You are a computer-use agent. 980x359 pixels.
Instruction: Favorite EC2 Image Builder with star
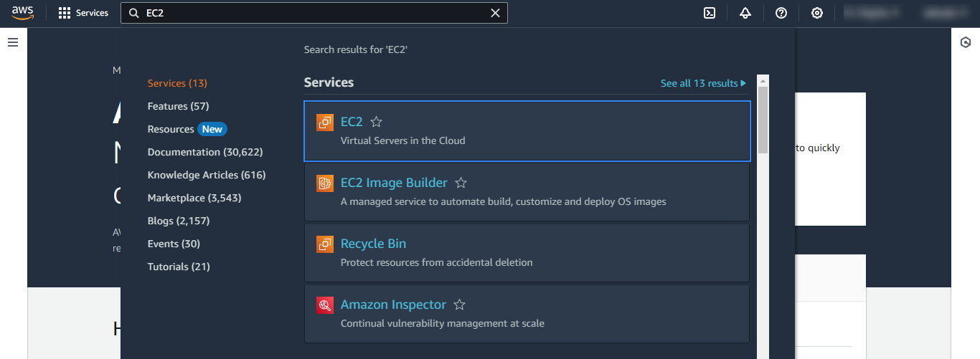(461, 183)
